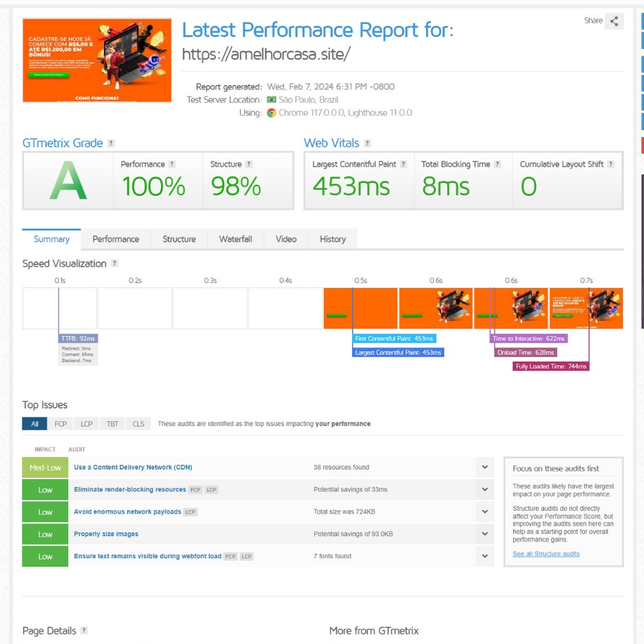The height and width of the screenshot is (644, 644).
Task: Click the LCP tag on network payloads row
Action: pos(190,512)
